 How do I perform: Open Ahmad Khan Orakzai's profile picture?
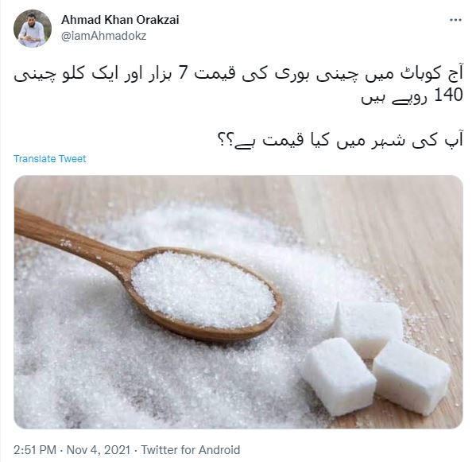(x=33, y=29)
